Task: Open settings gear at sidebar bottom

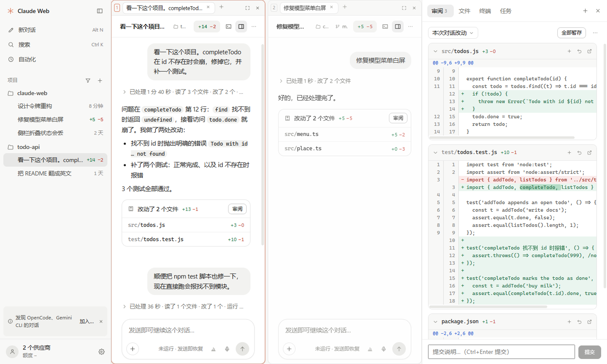Action: coord(101,352)
